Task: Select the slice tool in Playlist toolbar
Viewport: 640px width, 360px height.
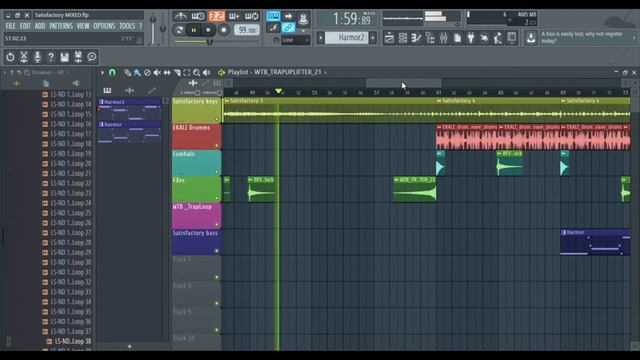Action: point(177,72)
